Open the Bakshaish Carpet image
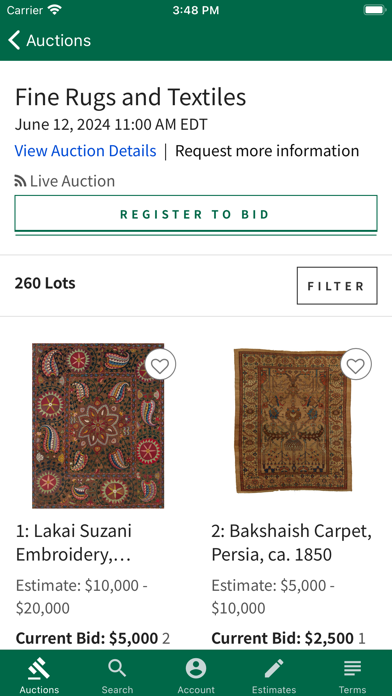This screenshot has width=392, height=696. click(x=293, y=420)
